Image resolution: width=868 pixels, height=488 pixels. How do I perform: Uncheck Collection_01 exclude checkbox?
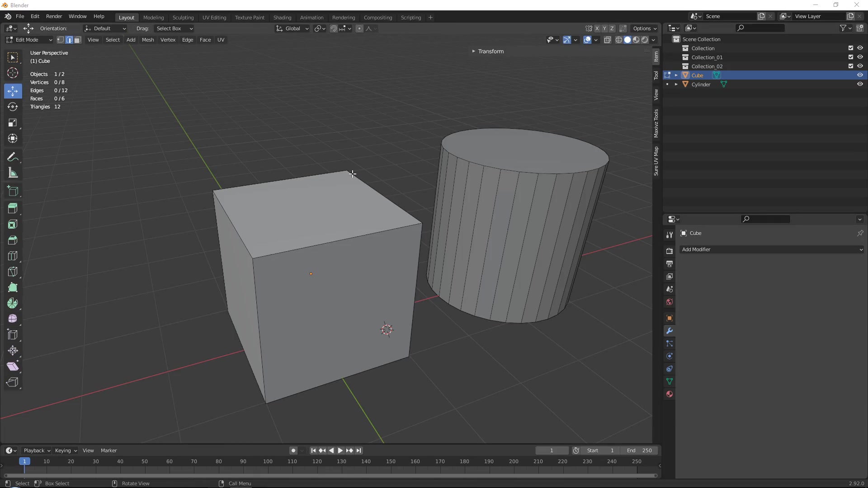[x=851, y=57]
